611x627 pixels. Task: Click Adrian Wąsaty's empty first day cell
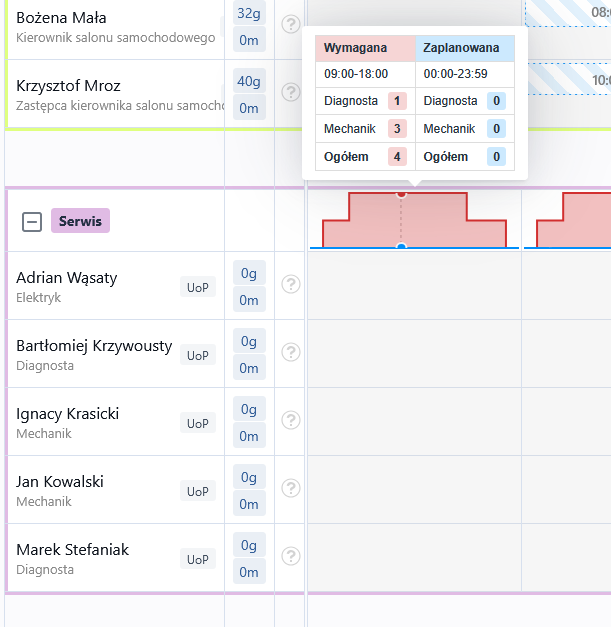[414, 286]
